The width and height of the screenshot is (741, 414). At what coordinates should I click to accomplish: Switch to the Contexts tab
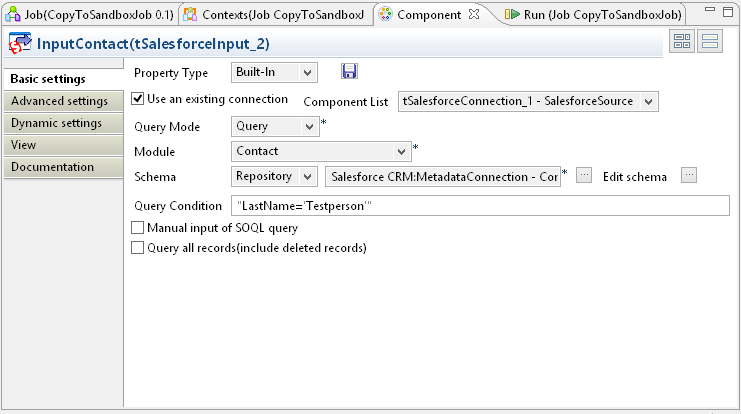(x=273, y=14)
